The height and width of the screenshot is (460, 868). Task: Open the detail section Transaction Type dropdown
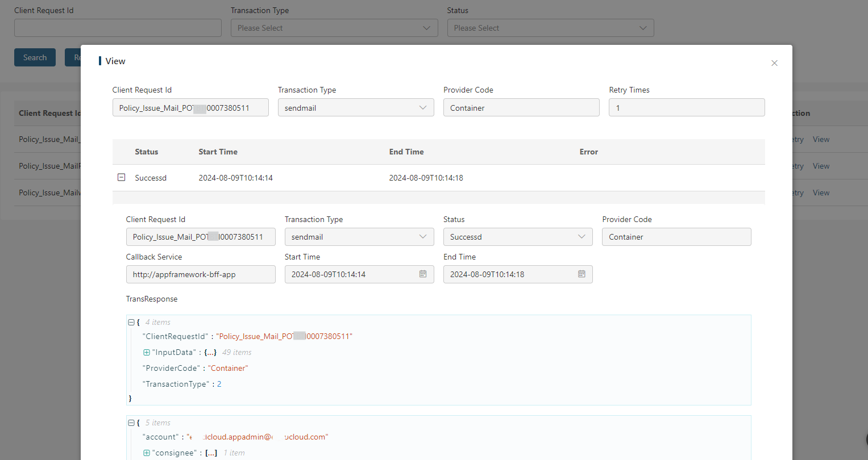coord(359,237)
